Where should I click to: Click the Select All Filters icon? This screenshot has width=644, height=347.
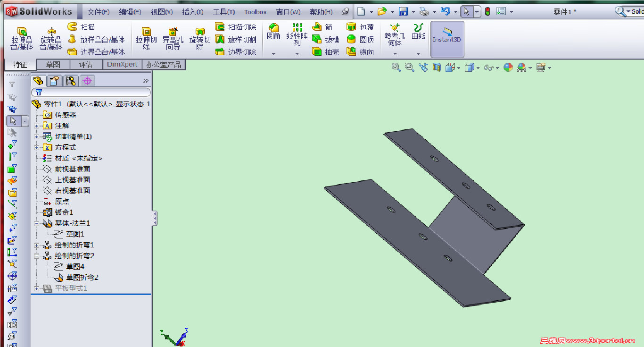[x=12, y=109]
